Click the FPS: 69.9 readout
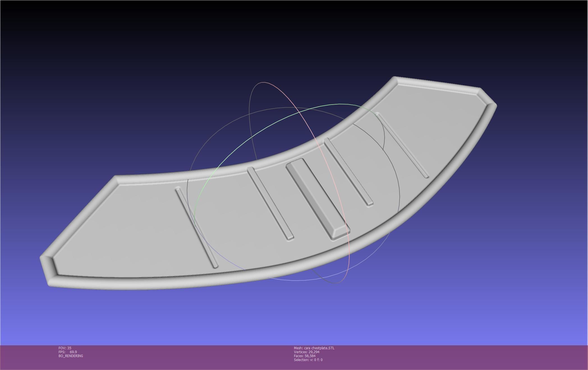 click(68, 352)
